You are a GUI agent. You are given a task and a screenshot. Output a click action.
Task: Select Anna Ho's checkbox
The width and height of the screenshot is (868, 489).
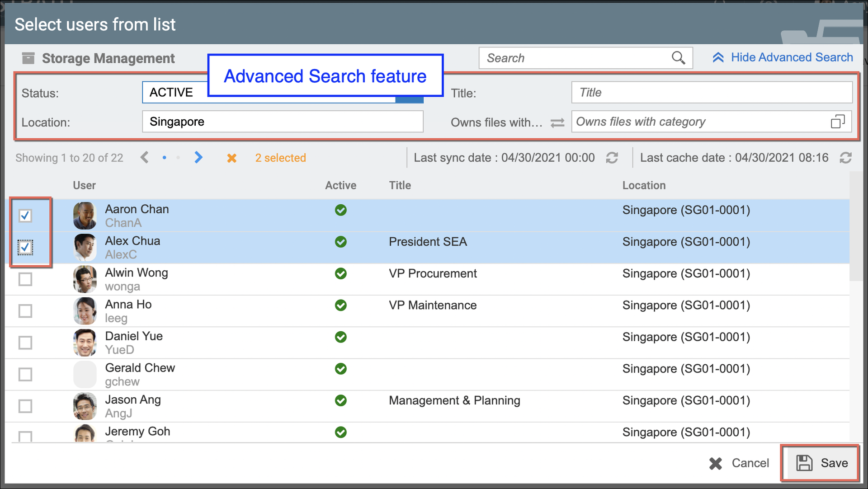25,311
